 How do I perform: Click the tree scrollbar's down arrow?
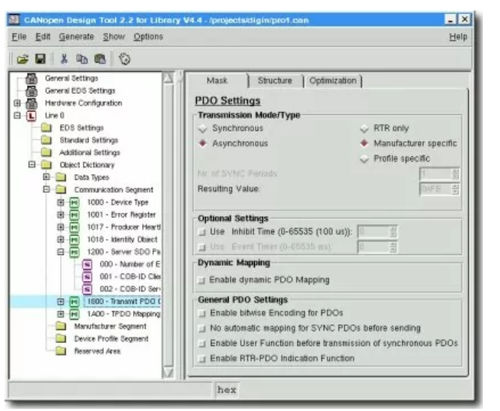click(x=168, y=372)
